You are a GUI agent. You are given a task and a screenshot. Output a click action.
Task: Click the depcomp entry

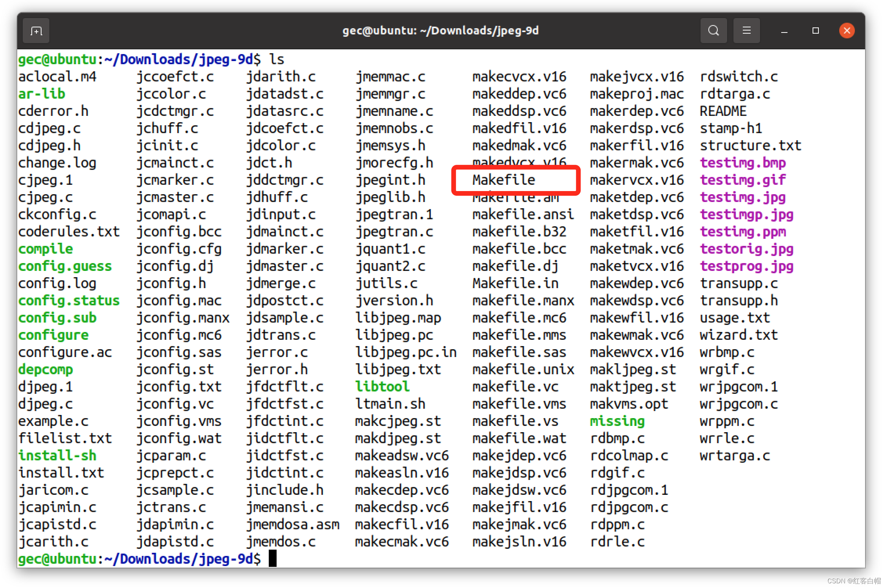point(45,370)
